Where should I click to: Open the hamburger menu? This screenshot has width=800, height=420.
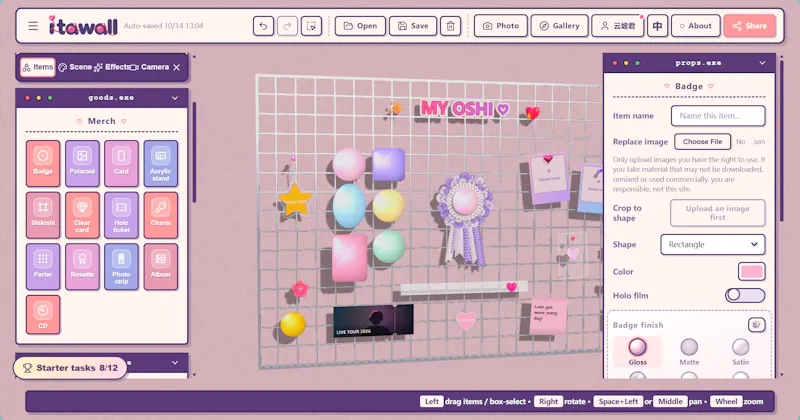(33, 26)
